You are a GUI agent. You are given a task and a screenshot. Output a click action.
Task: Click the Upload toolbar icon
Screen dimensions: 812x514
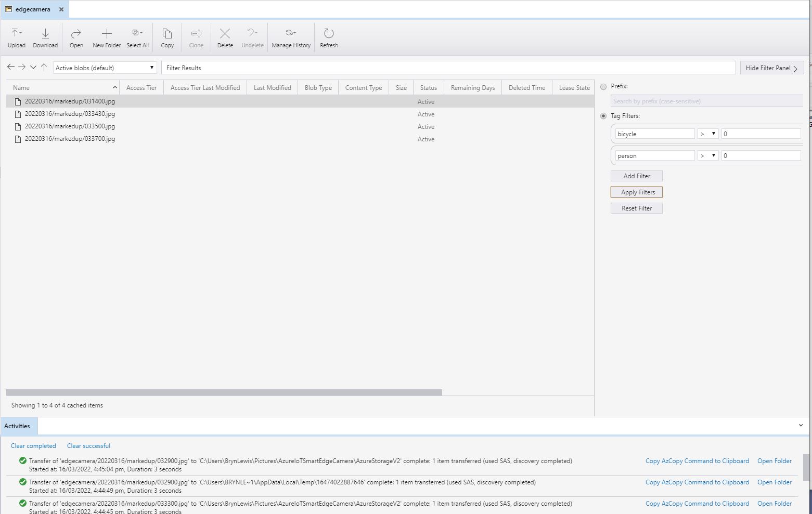pos(17,38)
